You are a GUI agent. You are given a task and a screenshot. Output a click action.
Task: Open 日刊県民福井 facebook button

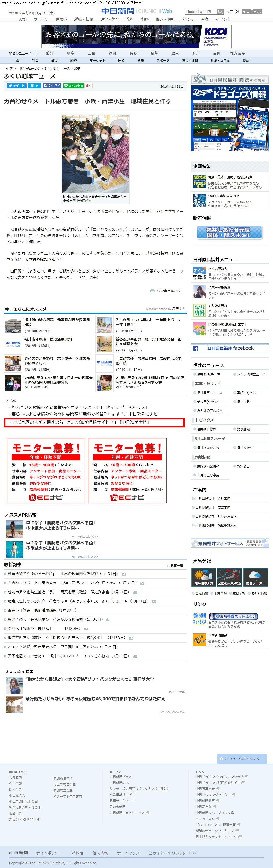click(x=230, y=348)
